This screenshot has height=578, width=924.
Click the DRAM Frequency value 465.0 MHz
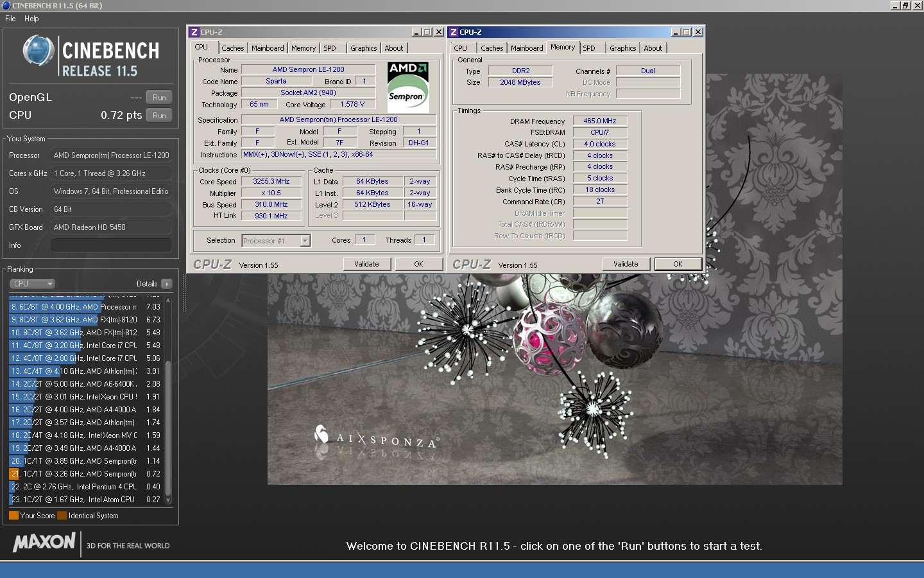(x=600, y=121)
